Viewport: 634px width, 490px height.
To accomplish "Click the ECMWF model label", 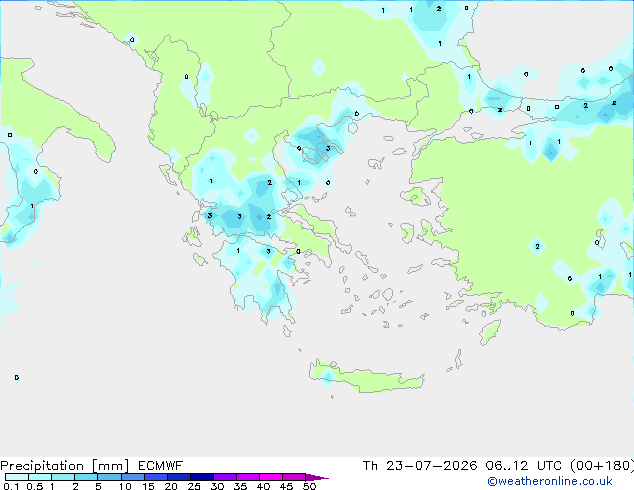I will coord(161,466).
